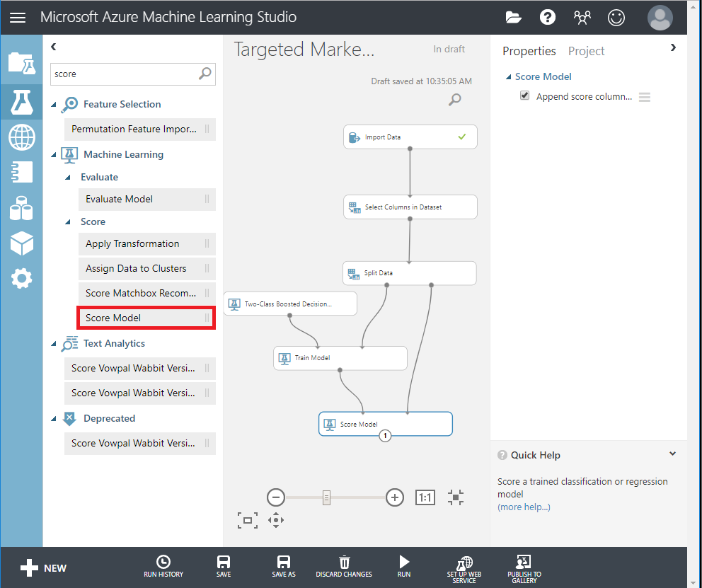
Task: Open the Experiments flask icon in sidebar
Action: coord(21,102)
